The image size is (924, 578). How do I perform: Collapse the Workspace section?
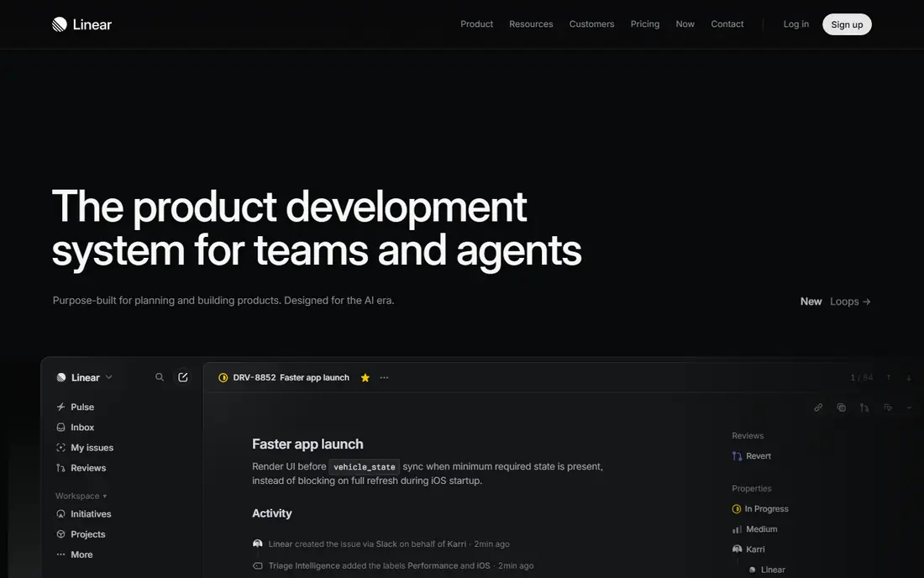pyautogui.click(x=81, y=496)
